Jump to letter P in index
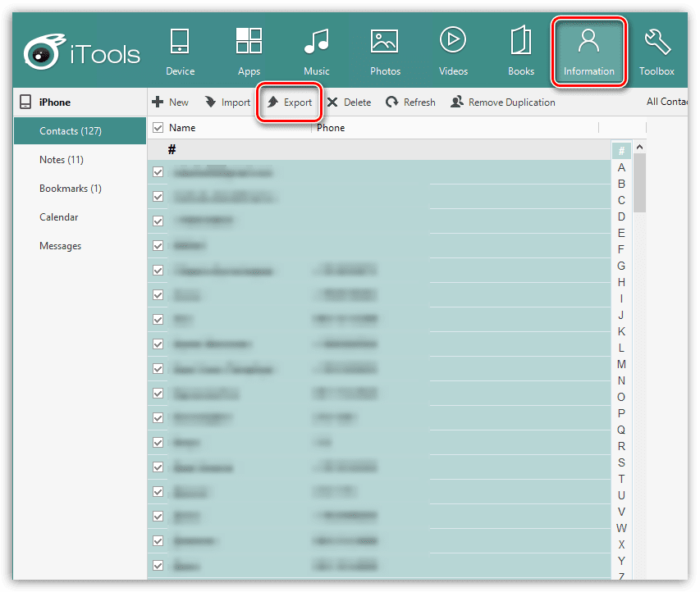700x592 pixels. [621, 413]
